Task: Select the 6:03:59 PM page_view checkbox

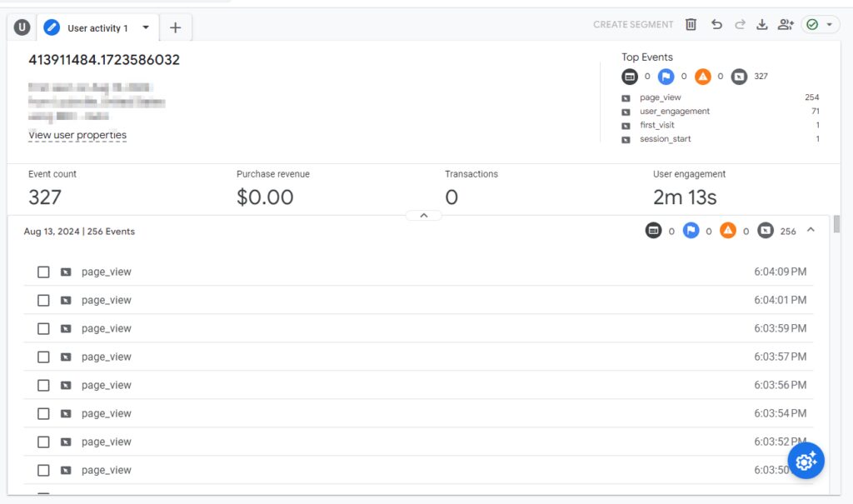Action: pos(43,329)
